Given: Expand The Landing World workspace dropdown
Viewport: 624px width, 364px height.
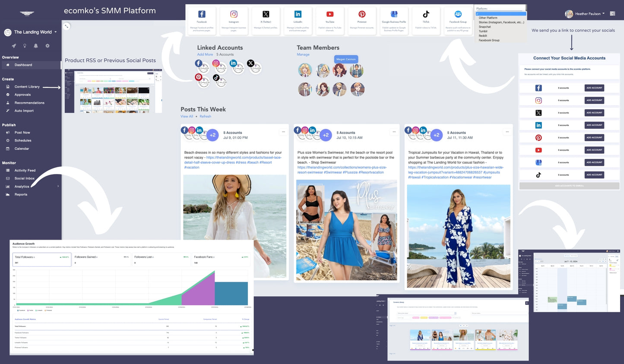Looking at the screenshot, I should pos(55,32).
